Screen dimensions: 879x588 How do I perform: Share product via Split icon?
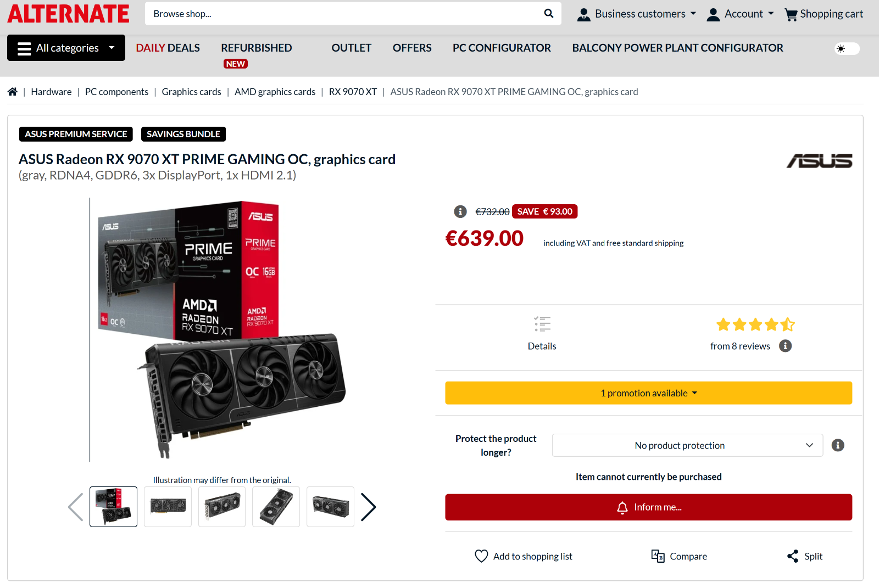click(793, 556)
